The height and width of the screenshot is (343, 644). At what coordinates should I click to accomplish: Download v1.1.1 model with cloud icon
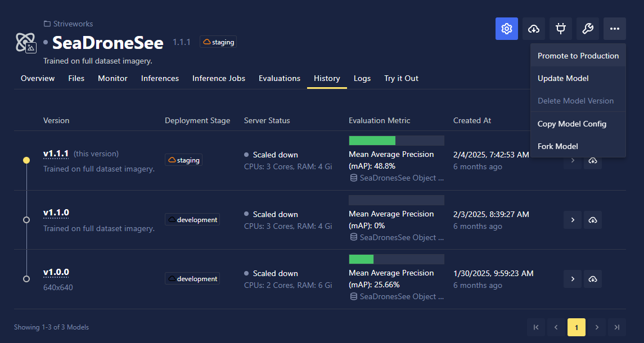[x=593, y=161]
